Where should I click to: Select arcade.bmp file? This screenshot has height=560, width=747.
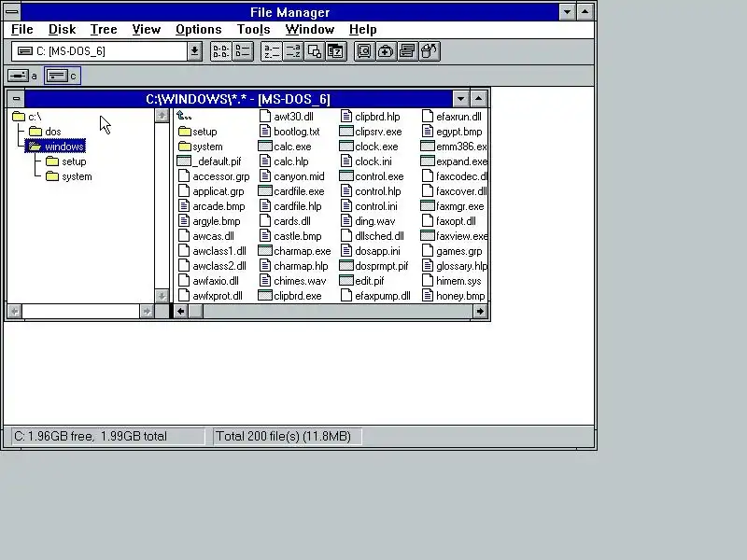(x=212, y=206)
